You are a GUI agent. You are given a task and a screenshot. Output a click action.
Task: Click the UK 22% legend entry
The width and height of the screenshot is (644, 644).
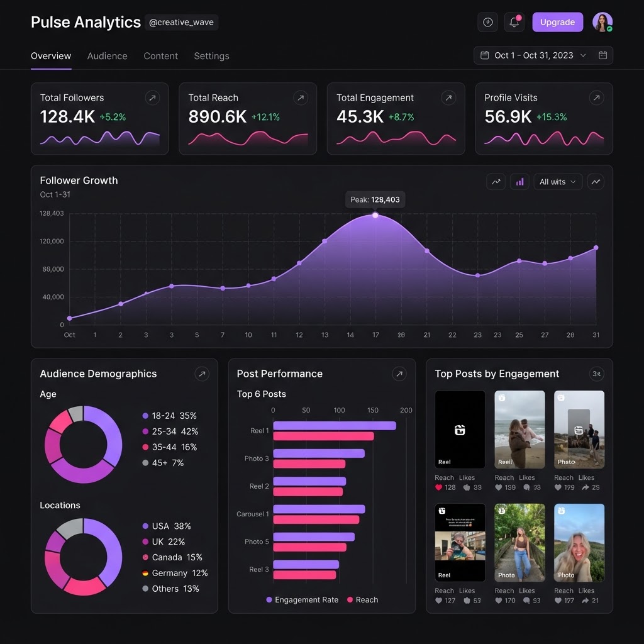164,541
